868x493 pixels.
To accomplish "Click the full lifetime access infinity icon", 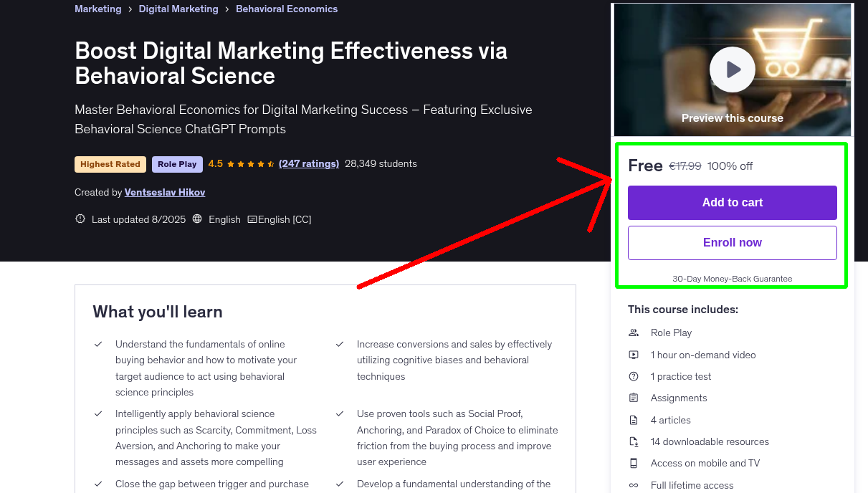I will (x=634, y=485).
